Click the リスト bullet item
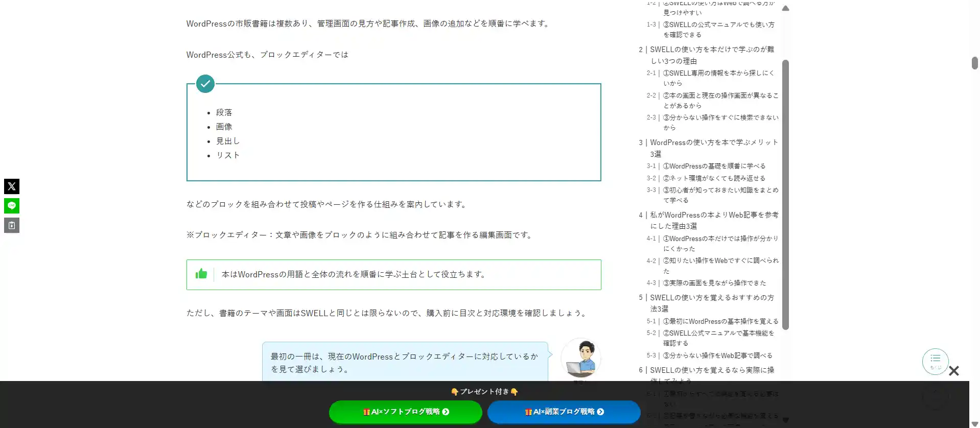 tap(228, 155)
